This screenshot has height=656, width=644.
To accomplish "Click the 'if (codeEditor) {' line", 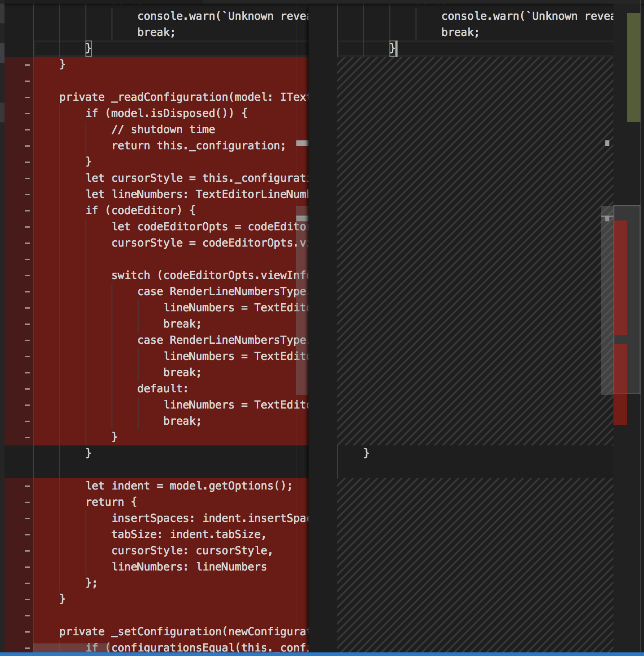I will 140,211.
